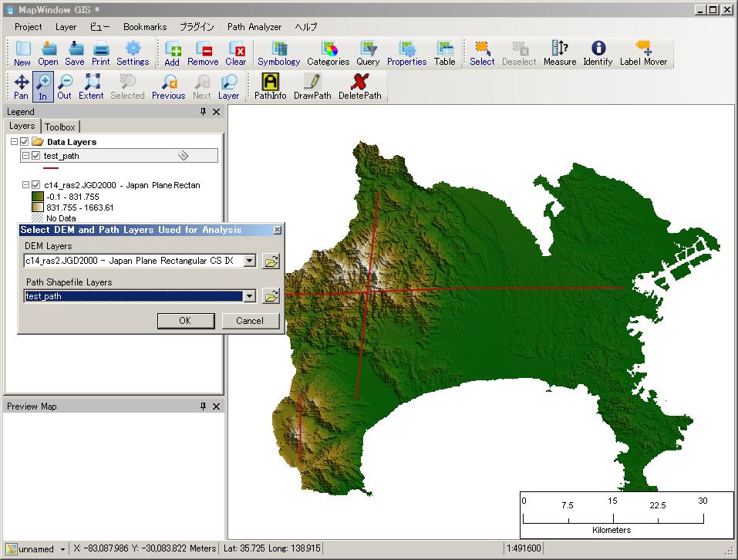Viewport: 738px width, 560px height.
Task: Select the Measure tool
Action: coord(559,53)
